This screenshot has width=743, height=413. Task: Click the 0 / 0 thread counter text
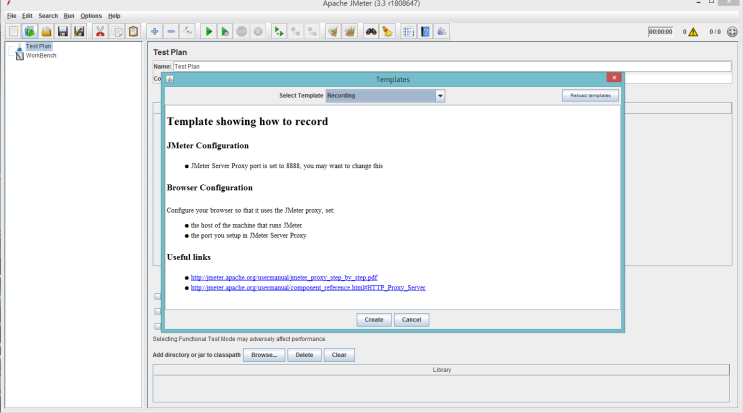click(715, 32)
